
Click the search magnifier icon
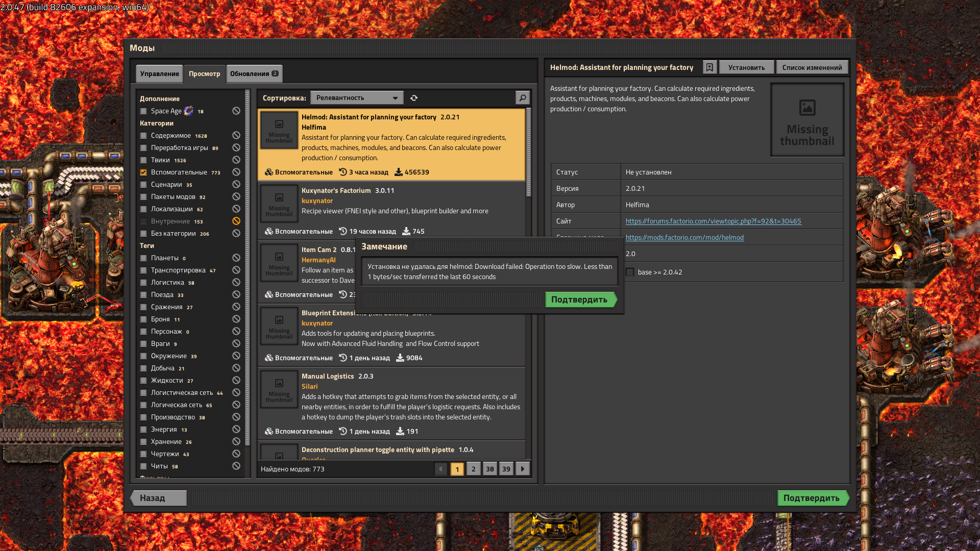pos(522,97)
